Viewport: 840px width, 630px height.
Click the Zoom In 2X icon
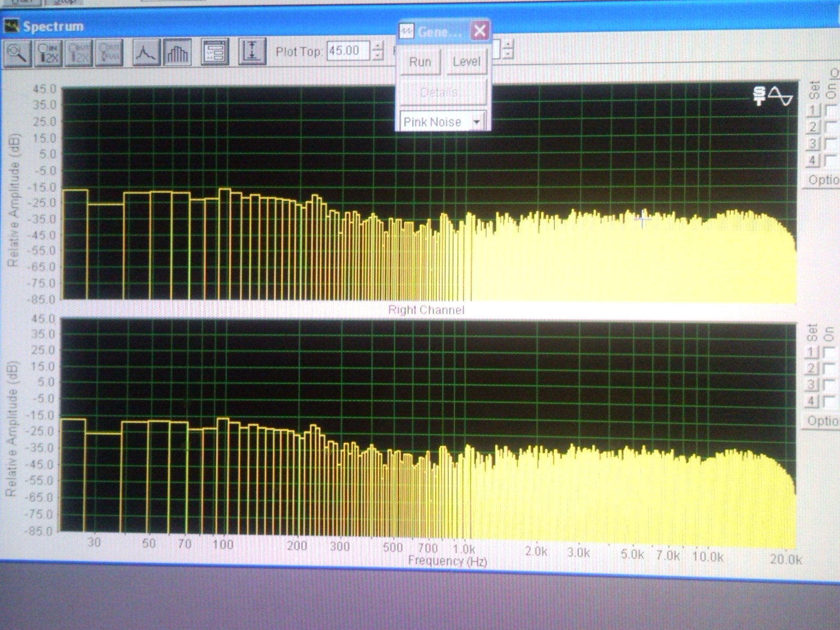pyautogui.click(x=48, y=54)
